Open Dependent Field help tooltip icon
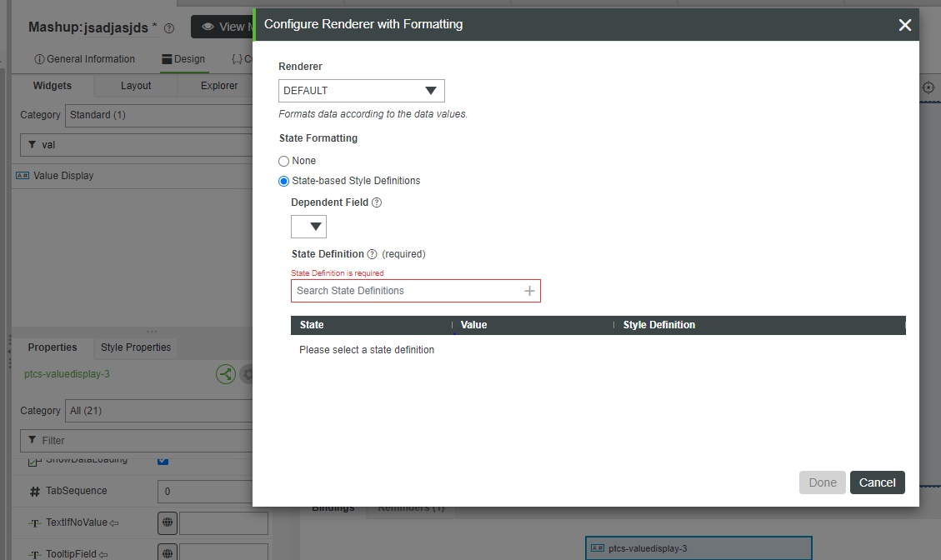Screen dimensions: 941x560 377,202
